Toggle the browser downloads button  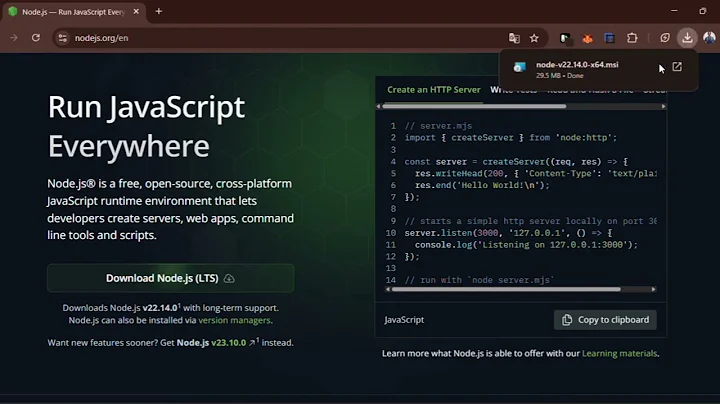point(687,38)
